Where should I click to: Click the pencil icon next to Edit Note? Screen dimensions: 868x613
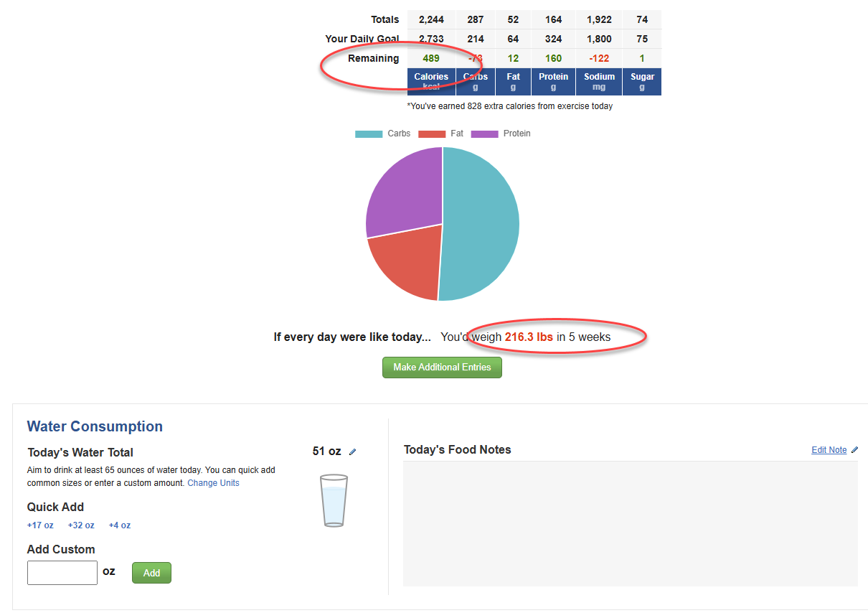tap(854, 450)
